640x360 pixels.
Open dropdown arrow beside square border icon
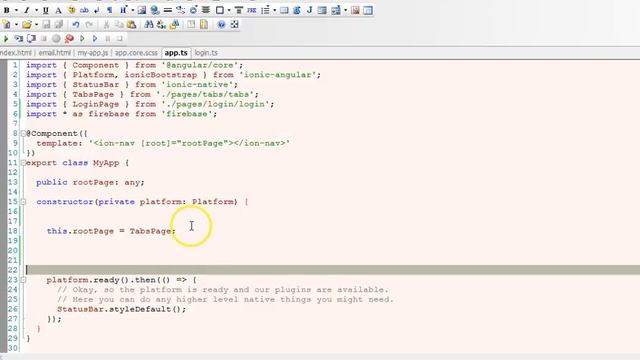pos(229,10)
